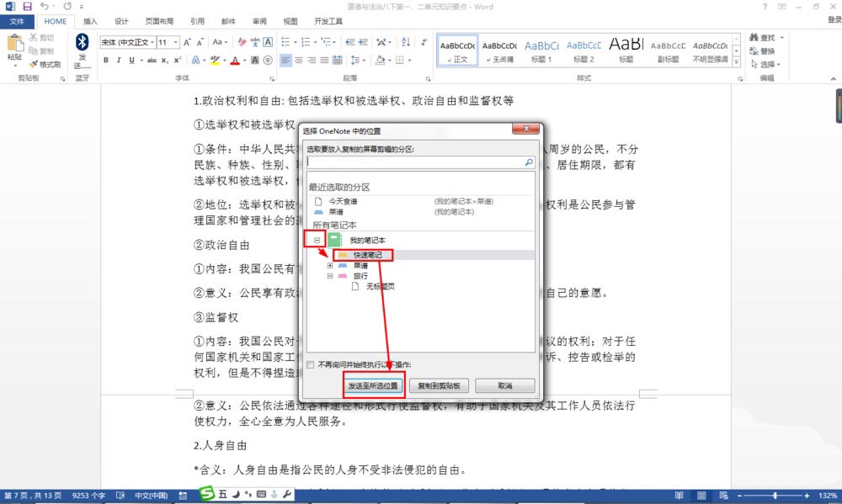Click the 发送至所选位置 button
The width and height of the screenshot is (842, 504).
click(373, 385)
